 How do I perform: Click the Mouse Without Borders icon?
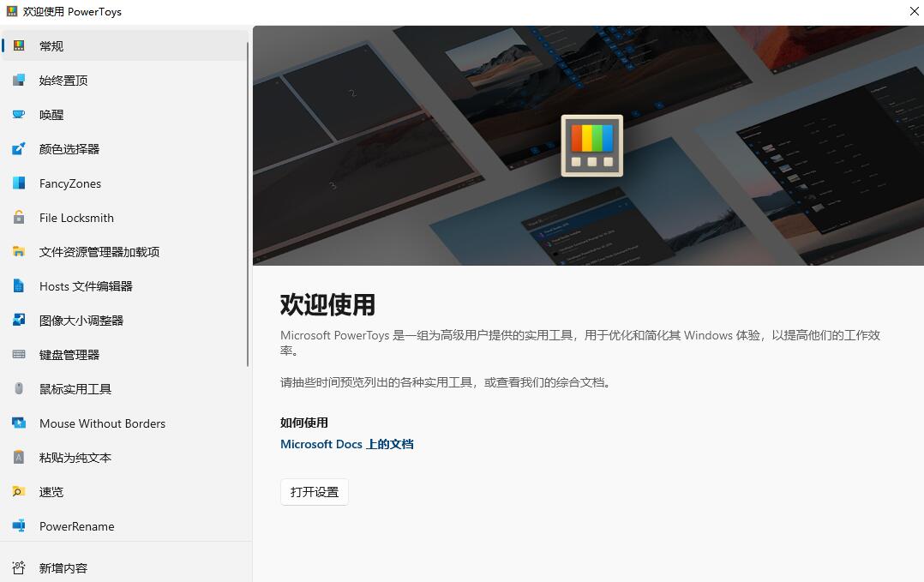coord(19,423)
